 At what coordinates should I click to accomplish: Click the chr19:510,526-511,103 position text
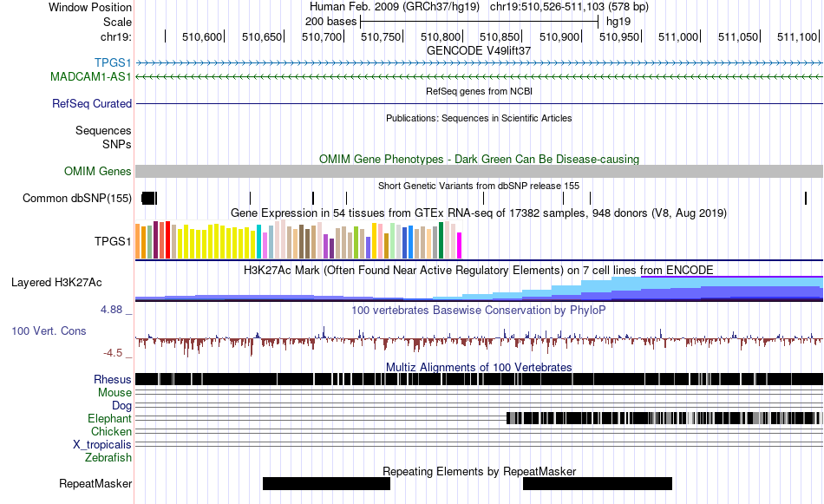(x=569, y=7)
